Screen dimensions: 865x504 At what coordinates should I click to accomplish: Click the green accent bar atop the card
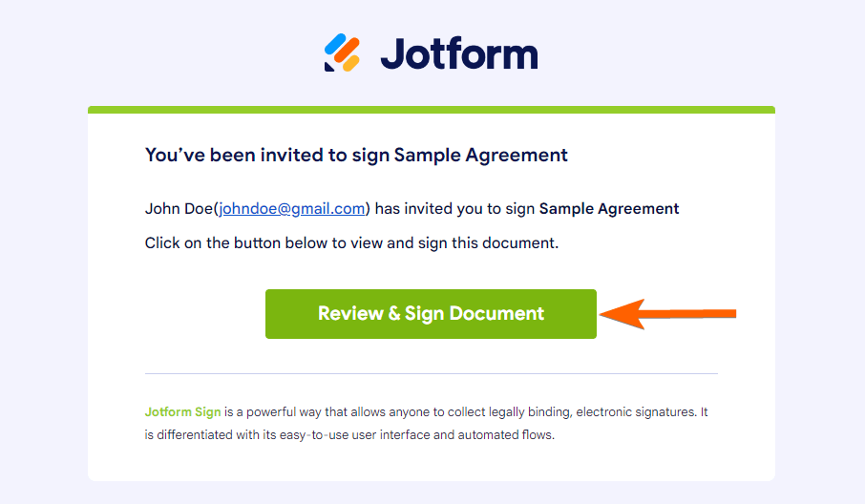pos(431,110)
